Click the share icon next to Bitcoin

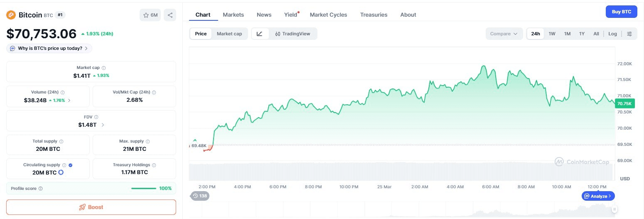coord(170,15)
